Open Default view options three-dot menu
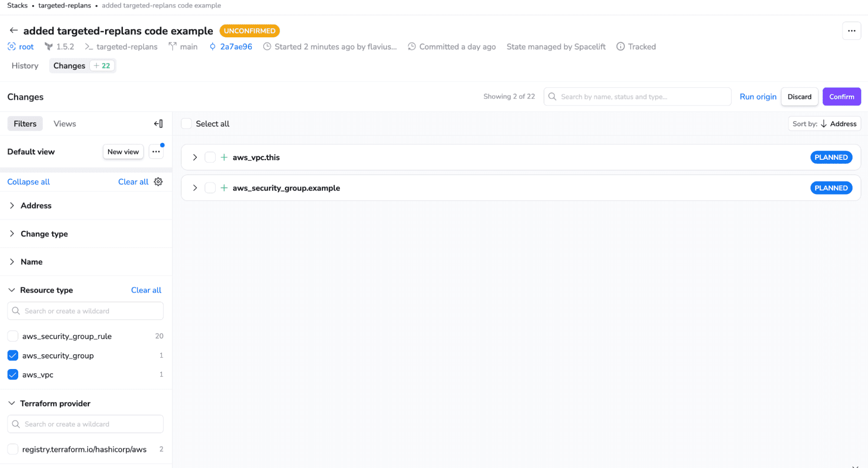The width and height of the screenshot is (868, 468). [x=156, y=152]
